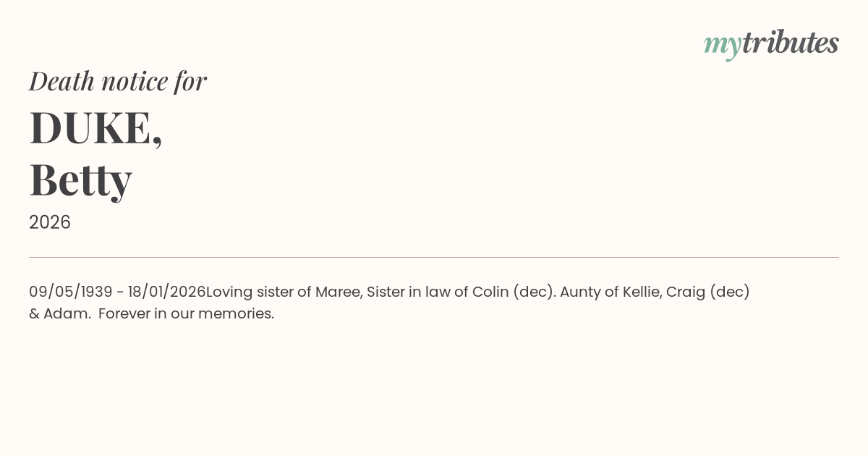Click the "(dec)" after Craig
868x456 pixels.
730,292
